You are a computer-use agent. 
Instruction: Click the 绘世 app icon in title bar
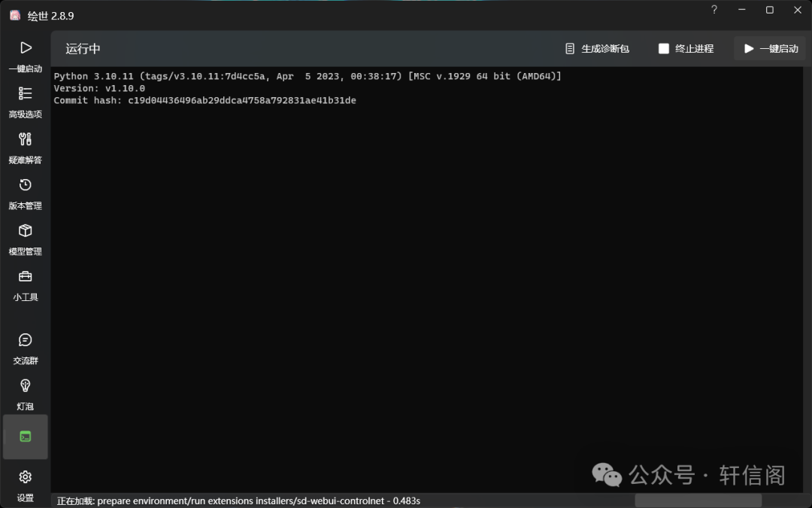15,15
